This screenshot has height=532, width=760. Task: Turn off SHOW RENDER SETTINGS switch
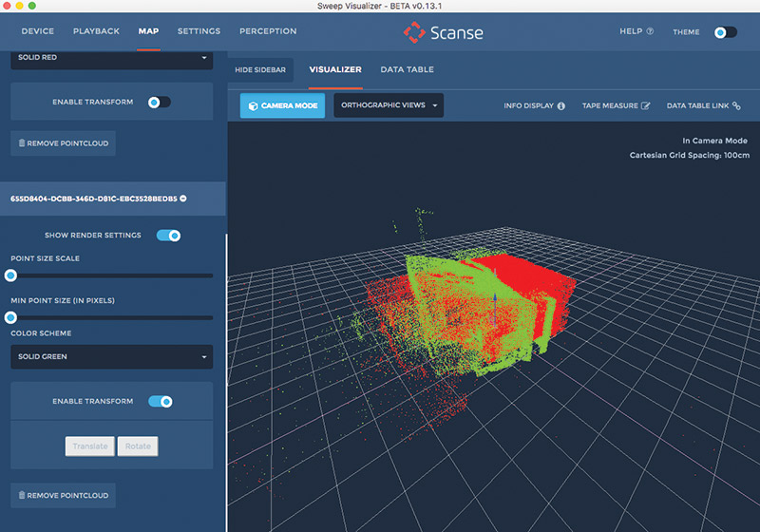(x=168, y=236)
